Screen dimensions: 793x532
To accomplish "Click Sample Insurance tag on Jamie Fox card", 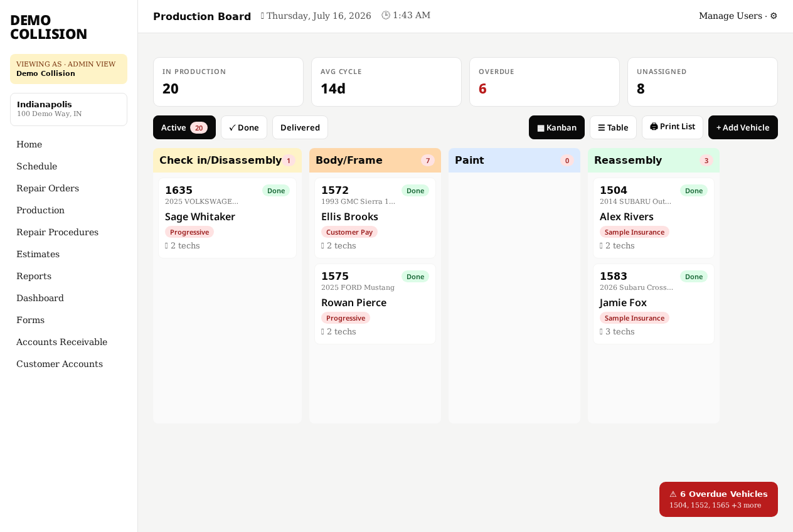I will (634, 318).
